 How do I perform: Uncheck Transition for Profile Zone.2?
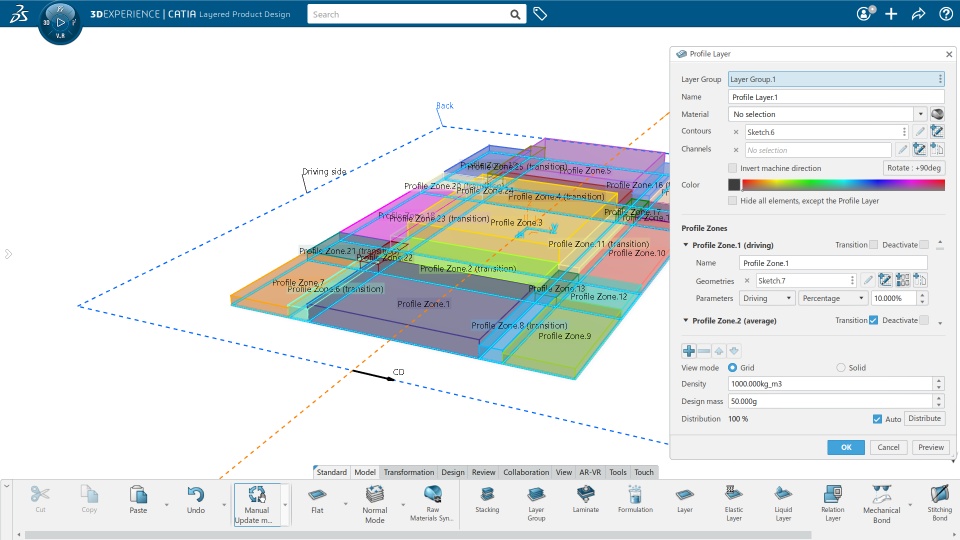pos(873,320)
